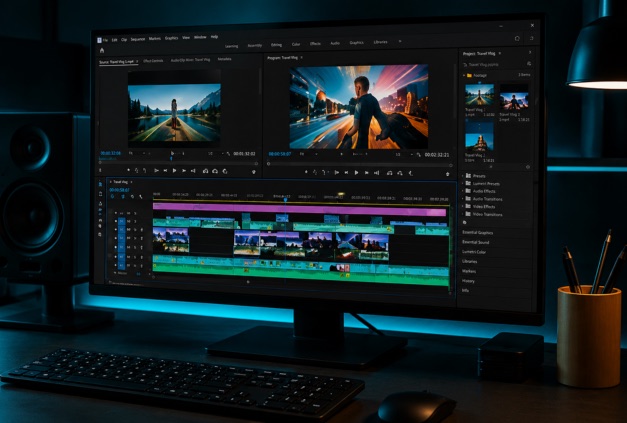Step forward one frame in Source monitor
The image size is (627, 423).
[184, 171]
